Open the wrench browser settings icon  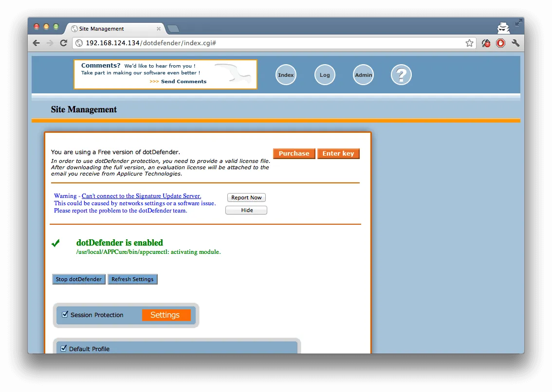(515, 43)
